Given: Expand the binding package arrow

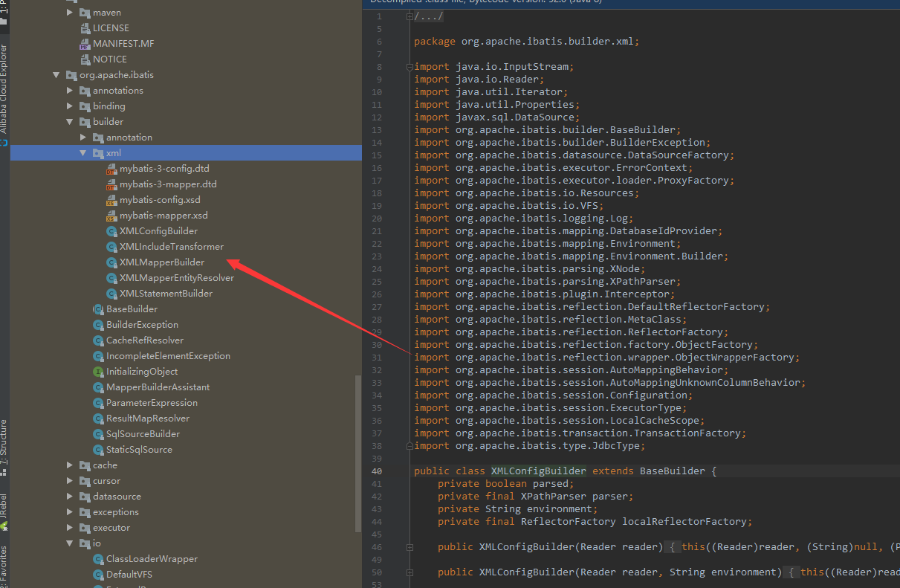Looking at the screenshot, I should click(70, 106).
